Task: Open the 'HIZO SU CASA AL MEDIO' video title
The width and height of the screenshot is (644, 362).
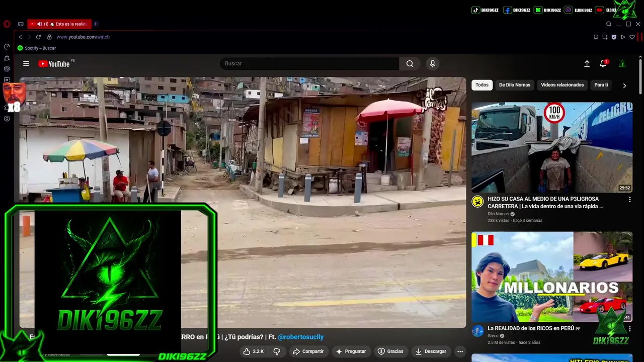Action: (x=545, y=203)
